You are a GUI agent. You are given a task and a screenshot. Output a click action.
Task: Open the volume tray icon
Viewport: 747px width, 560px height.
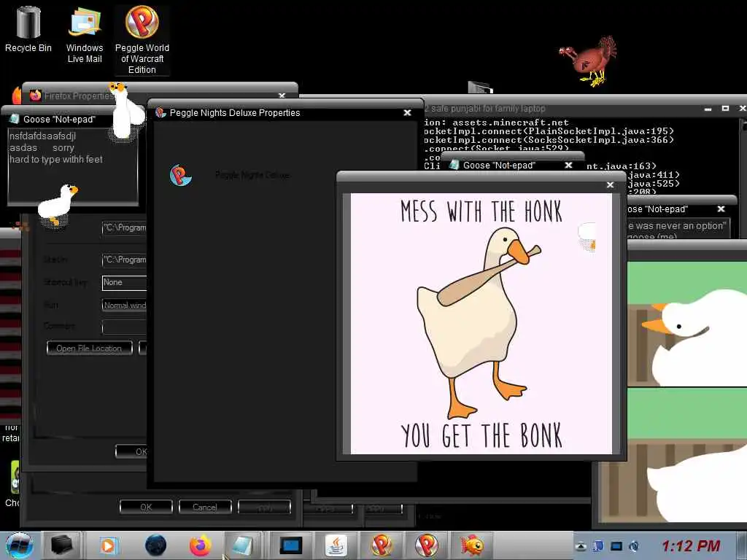point(634,546)
